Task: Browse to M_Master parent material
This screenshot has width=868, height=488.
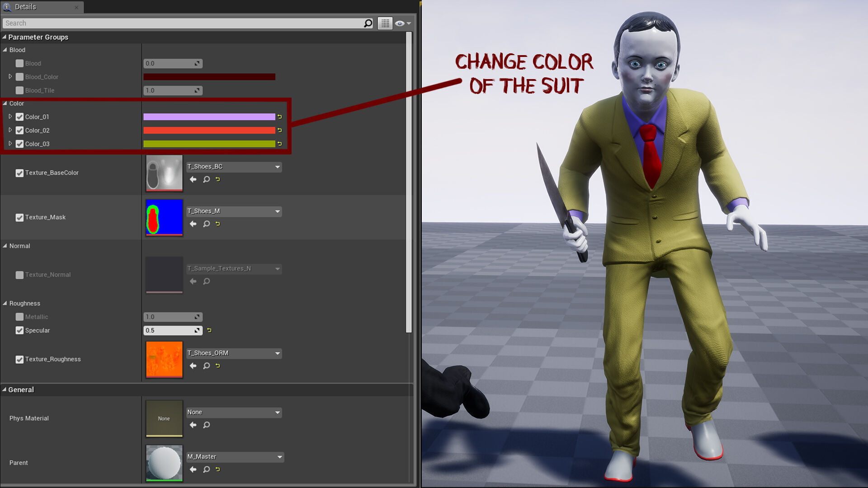Action: [207, 469]
